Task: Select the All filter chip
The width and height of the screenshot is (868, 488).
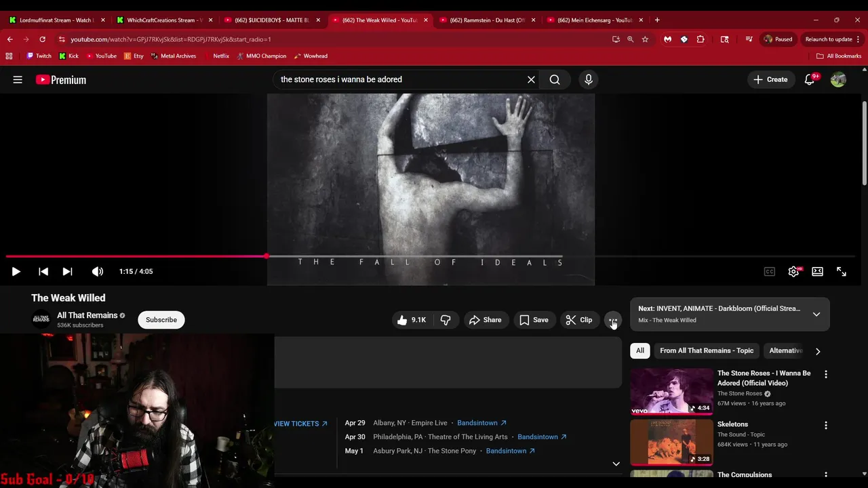Action: [x=640, y=350]
